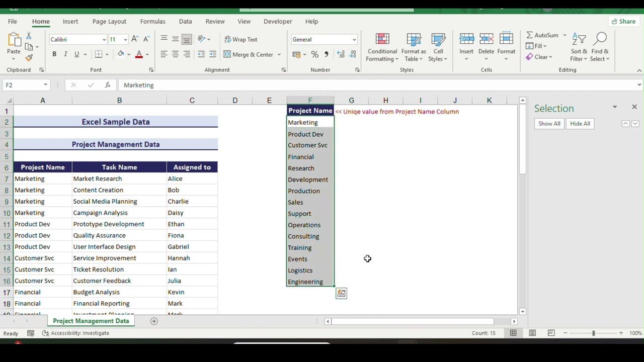The width and height of the screenshot is (644, 362).
Task: Apply the red Font Color
Action: point(139,54)
